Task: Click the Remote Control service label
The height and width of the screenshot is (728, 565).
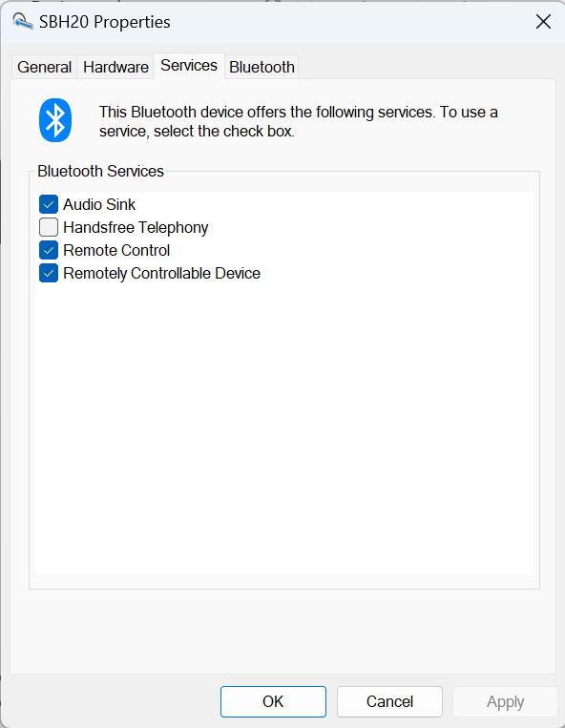Action: [x=116, y=250]
